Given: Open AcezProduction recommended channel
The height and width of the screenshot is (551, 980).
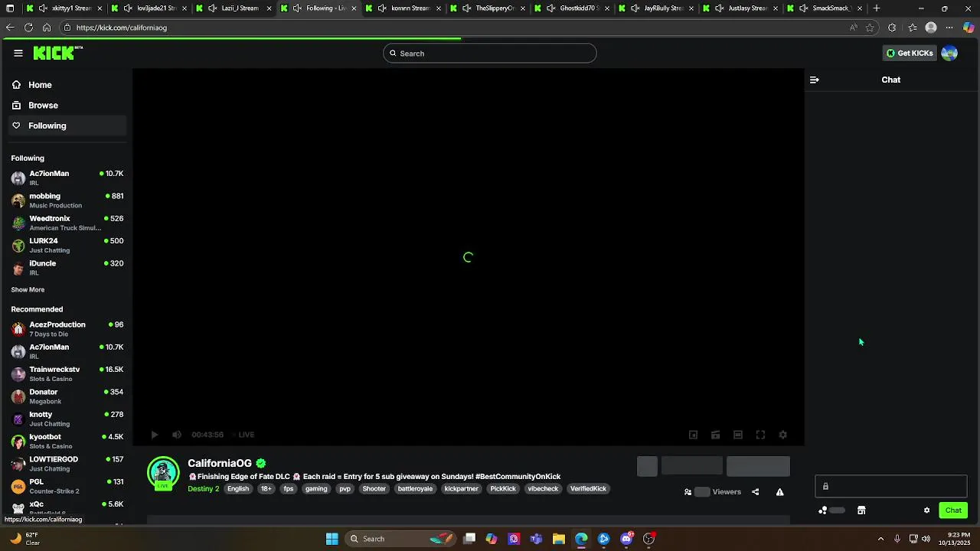Looking at the screenshot, I should coord(67,329).
